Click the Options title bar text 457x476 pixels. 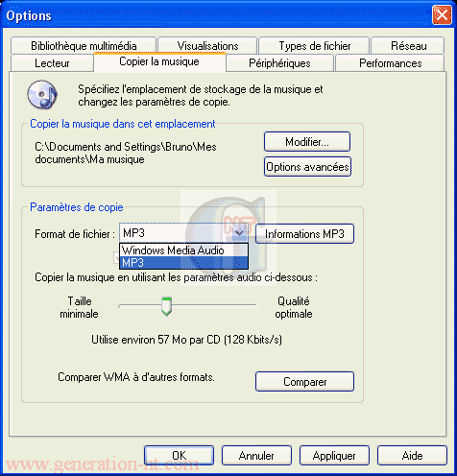pyautogui.click(x=29, y=15)
